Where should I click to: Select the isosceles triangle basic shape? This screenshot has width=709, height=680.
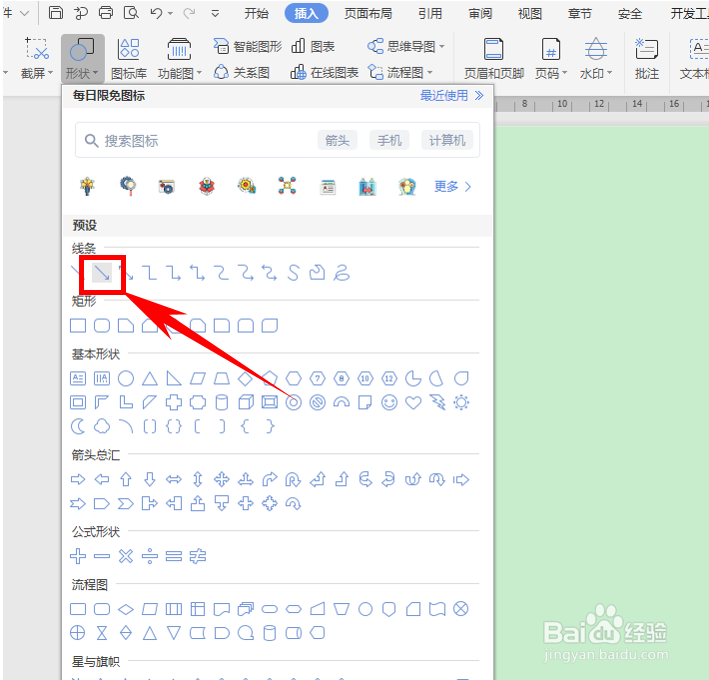150,378
